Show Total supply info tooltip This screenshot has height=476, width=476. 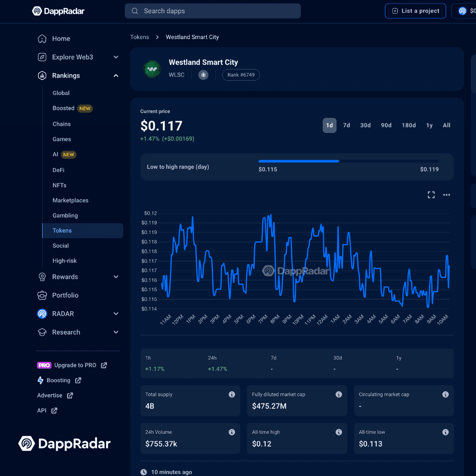pos(231,394)
